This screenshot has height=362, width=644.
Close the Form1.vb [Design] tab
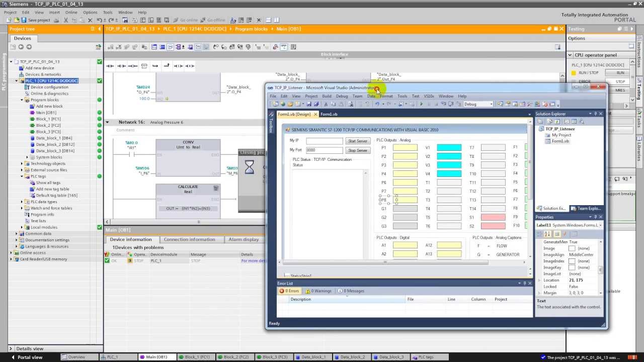315,114
